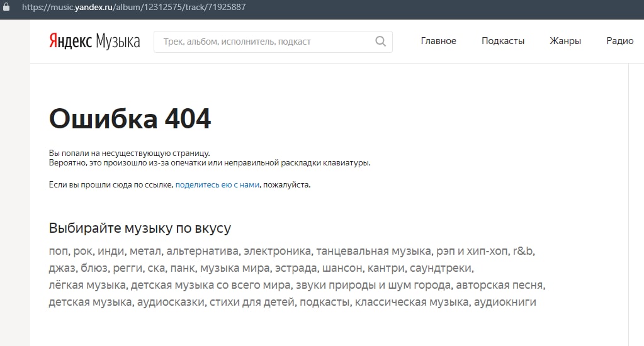Open звуки природы и шум города link
The image size is (644, 346).
pos(373,285)
